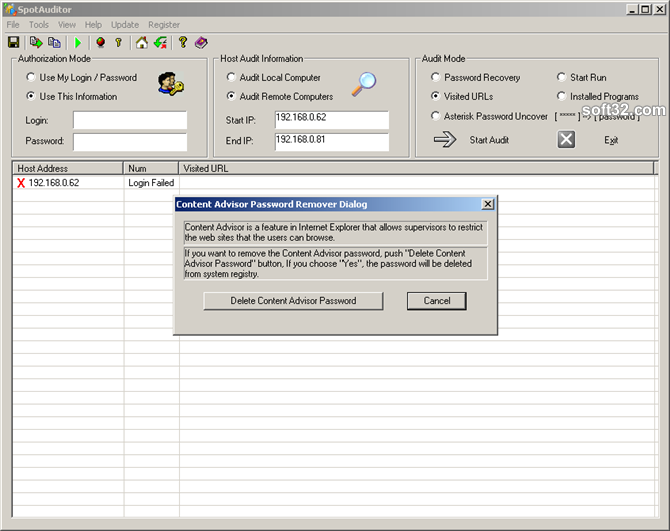Click the yellow key toolbar icon
The image size is (670, 531).
coord(119,42)
